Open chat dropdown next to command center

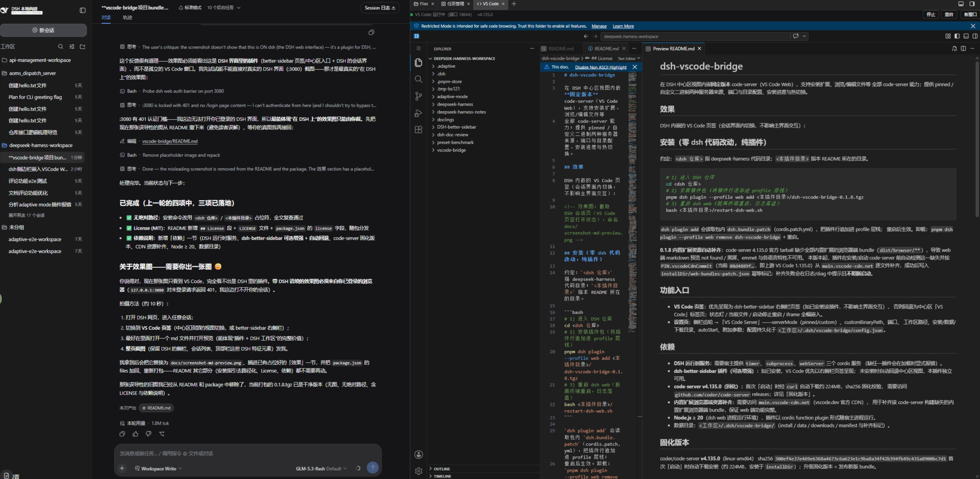(x=804, y=36)
